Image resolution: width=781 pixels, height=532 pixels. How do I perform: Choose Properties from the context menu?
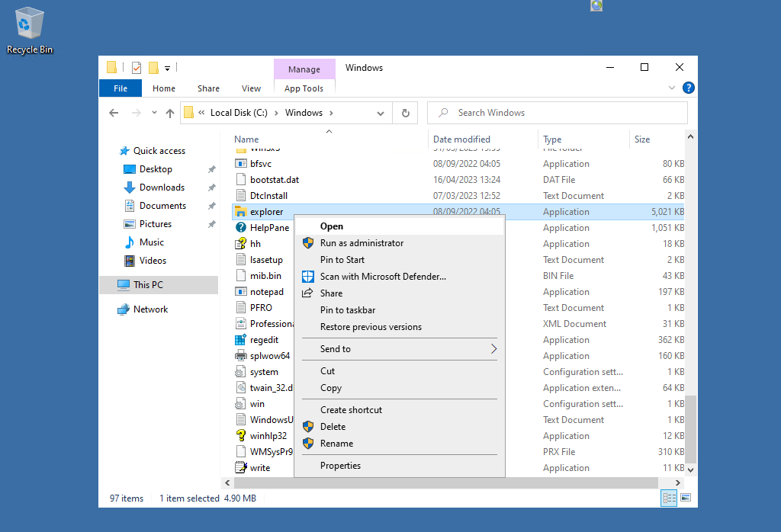[340, 466]
